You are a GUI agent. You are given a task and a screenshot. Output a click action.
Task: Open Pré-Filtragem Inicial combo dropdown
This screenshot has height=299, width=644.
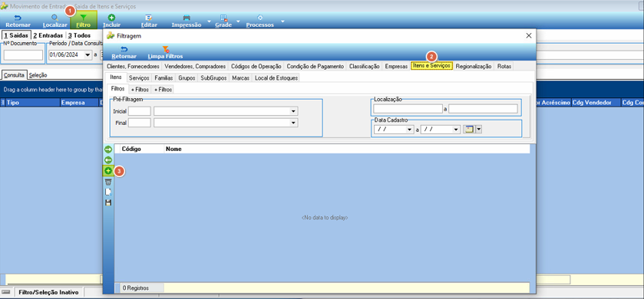(293, 111)
